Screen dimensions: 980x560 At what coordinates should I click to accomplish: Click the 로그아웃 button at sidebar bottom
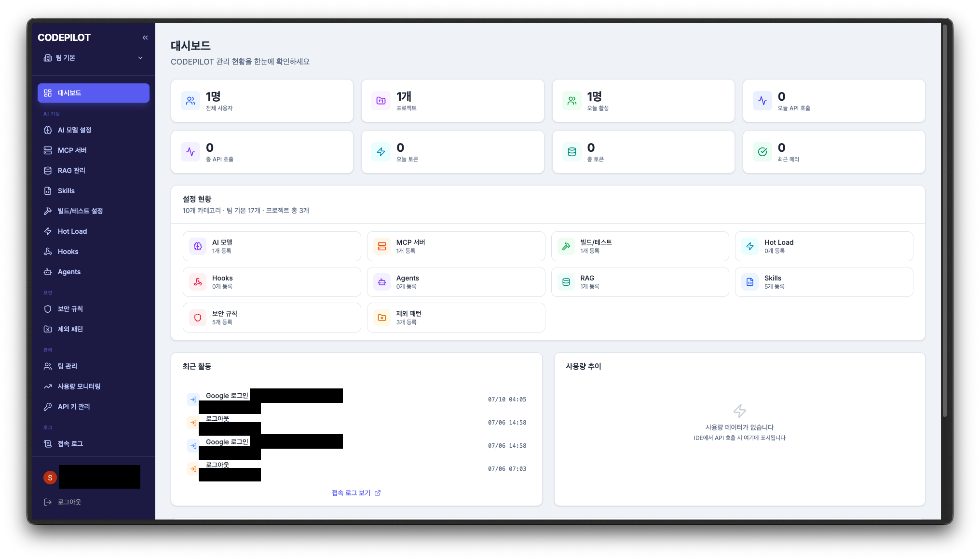94,502
